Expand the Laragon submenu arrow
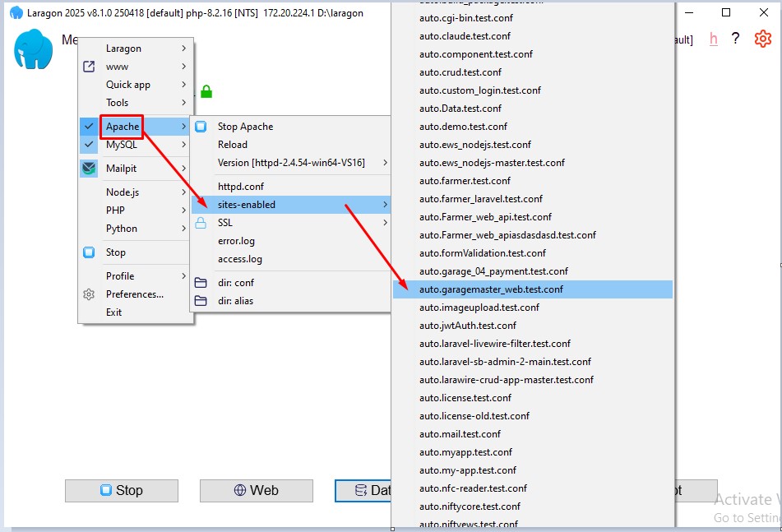782x532 pixels. point(183,49)
